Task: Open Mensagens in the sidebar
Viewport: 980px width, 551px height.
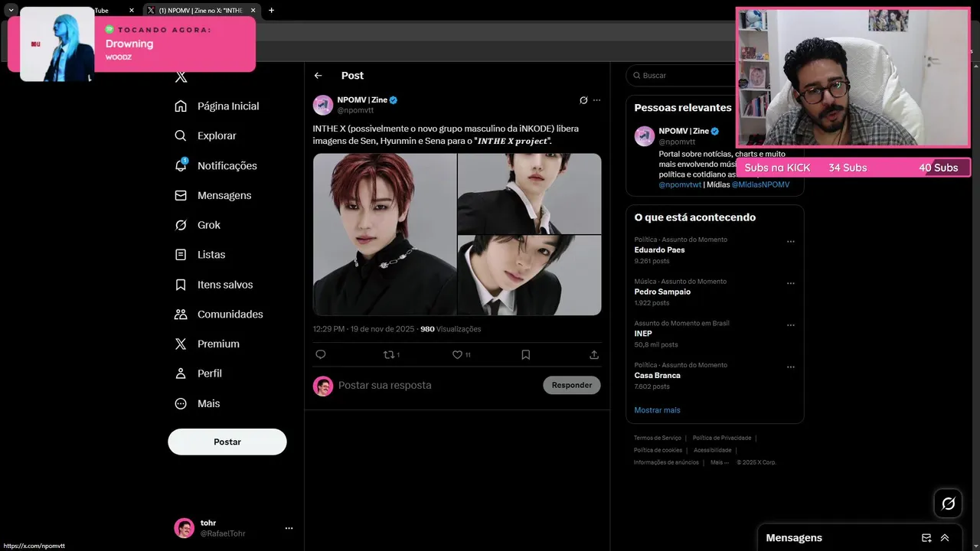Action: click(214, 195)
